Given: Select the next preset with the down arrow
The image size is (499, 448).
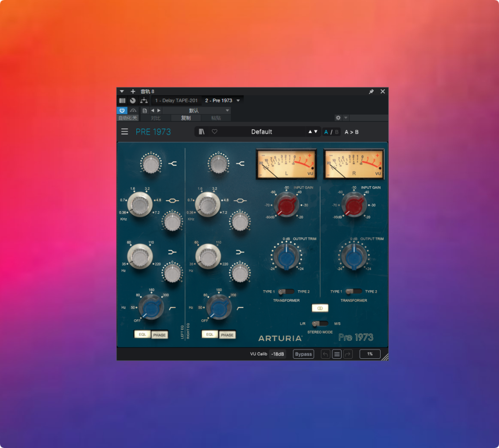Looking at the screenshot, I should (x=316, y=132).
